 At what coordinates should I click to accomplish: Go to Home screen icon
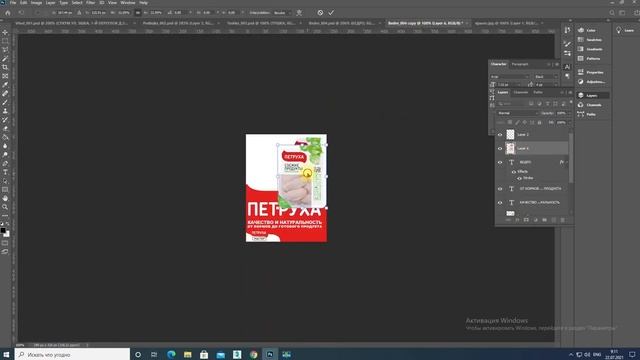7,13
